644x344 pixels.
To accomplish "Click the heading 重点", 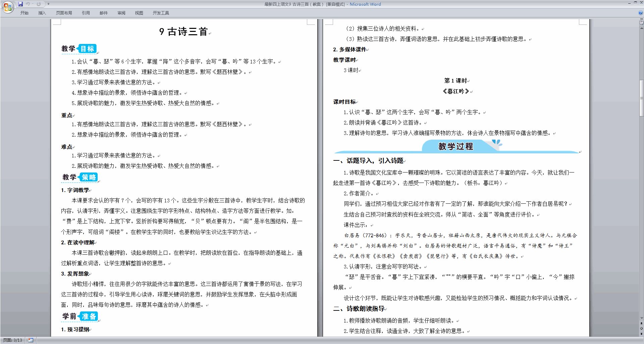I will 67,115.
